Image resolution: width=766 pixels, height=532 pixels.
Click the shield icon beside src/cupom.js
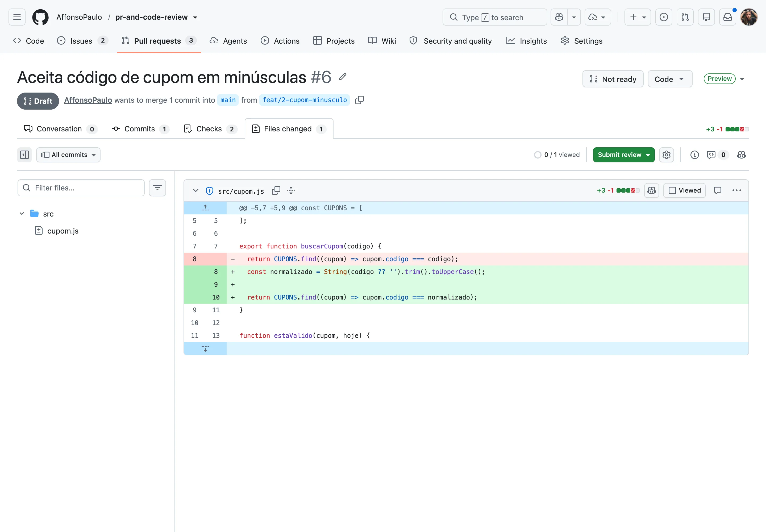pyautogui.click(x=209, y=191)
